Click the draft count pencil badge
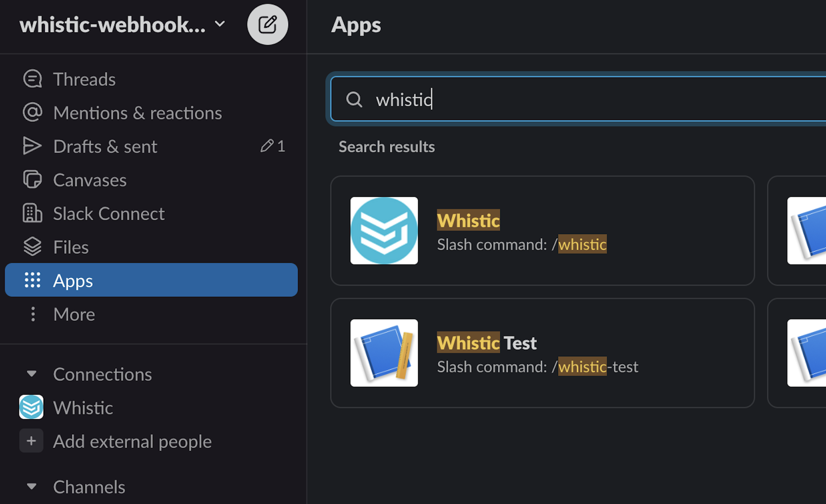The height and width of the screenshot is (504, 826). click(273, 146)
